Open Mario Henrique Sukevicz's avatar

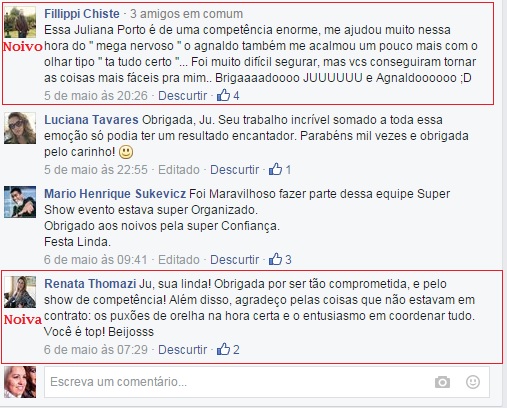tap(20, 202)
